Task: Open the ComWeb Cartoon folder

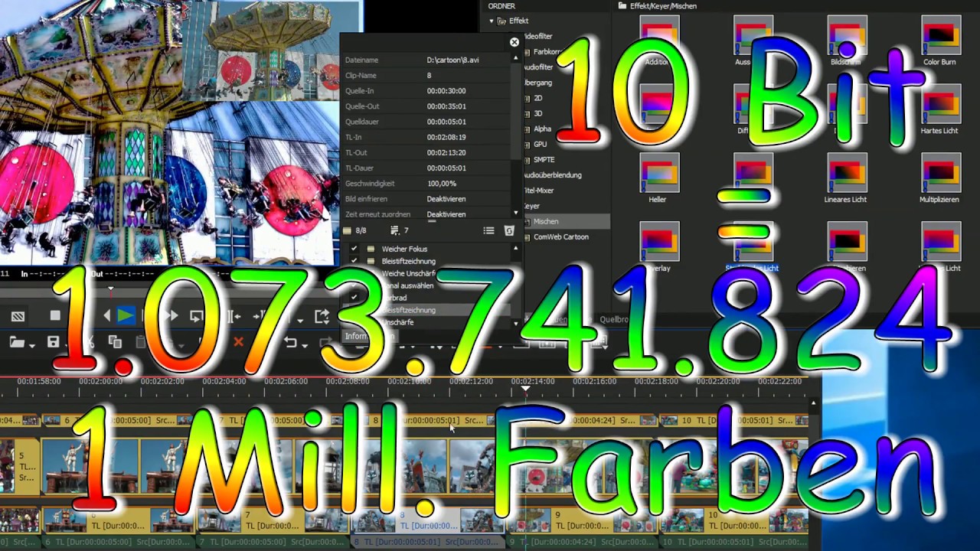Action: coord(561,236)
